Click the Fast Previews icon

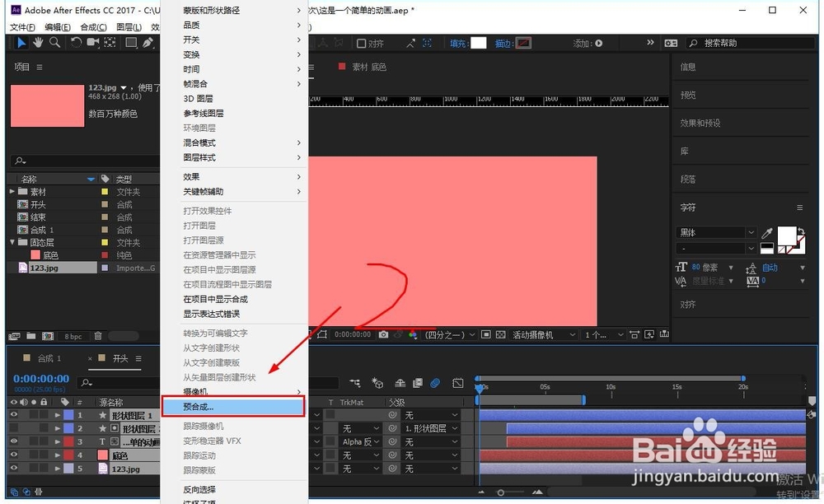coord(649,334)
